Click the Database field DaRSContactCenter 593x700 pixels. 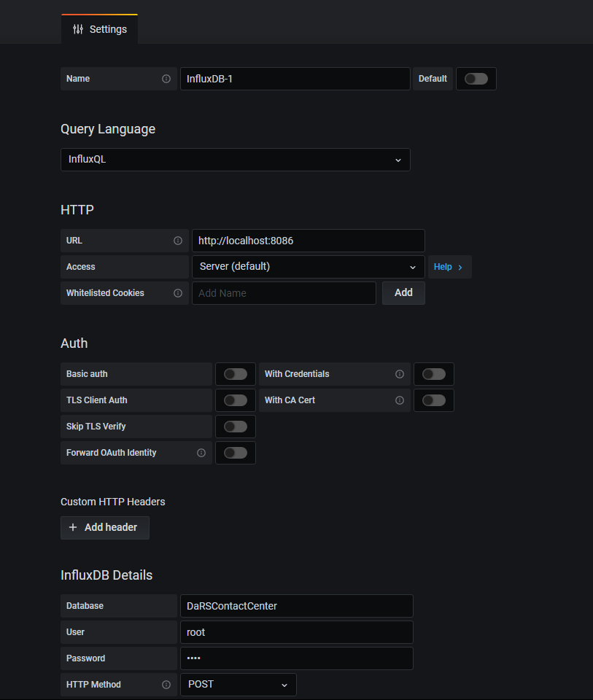pyautogui.click(x=296, y=606)
